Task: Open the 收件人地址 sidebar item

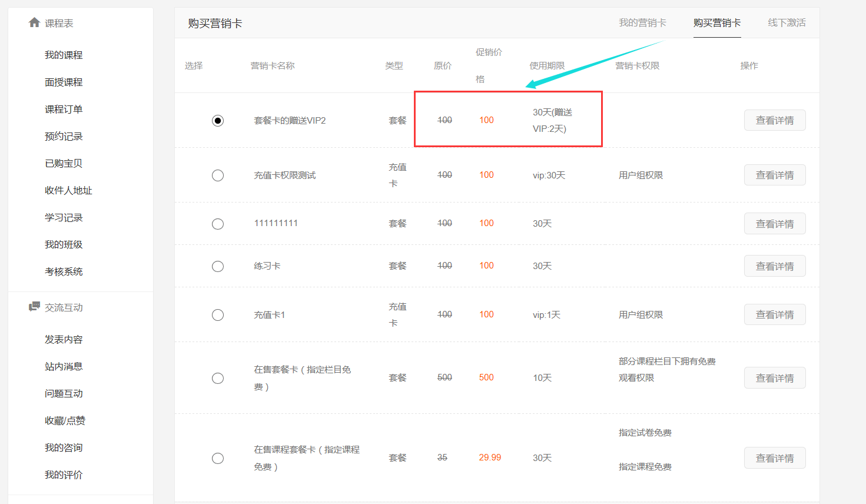Action: click(x=68, y=190)
